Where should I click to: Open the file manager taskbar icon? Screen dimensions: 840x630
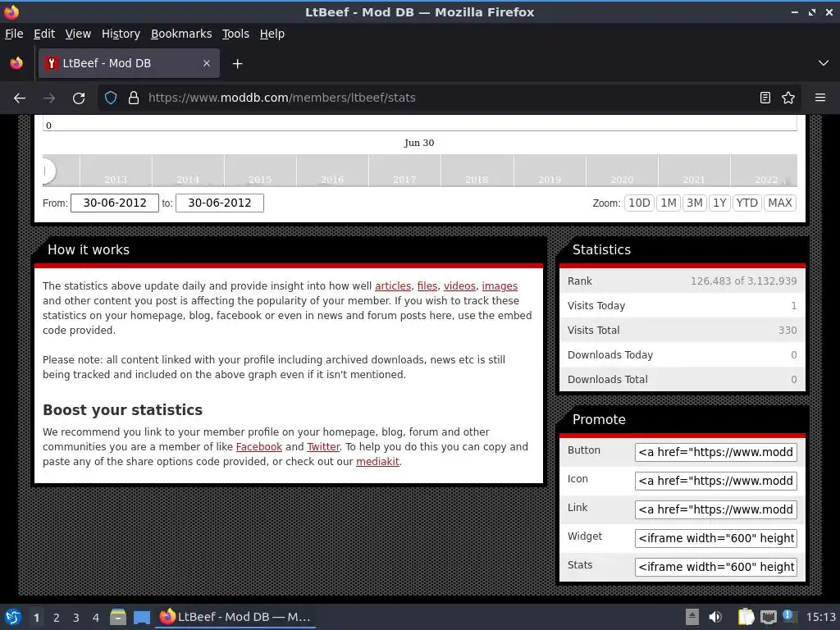118,617
